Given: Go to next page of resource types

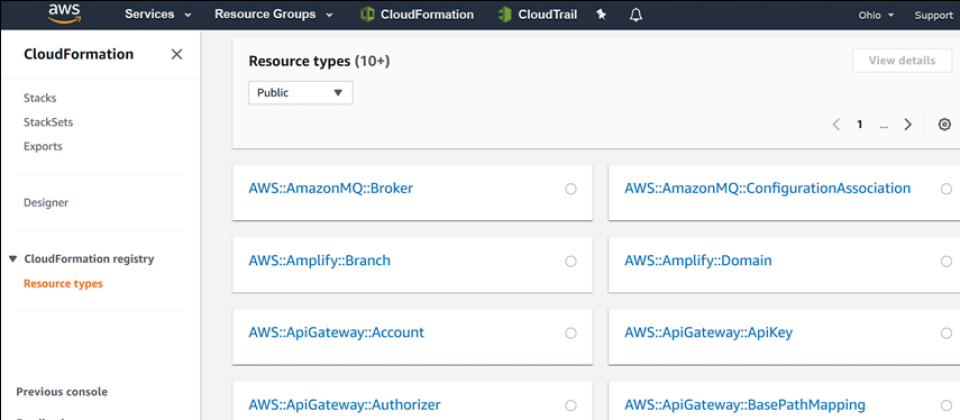Looking at the screenshot, I should point(908,125).
